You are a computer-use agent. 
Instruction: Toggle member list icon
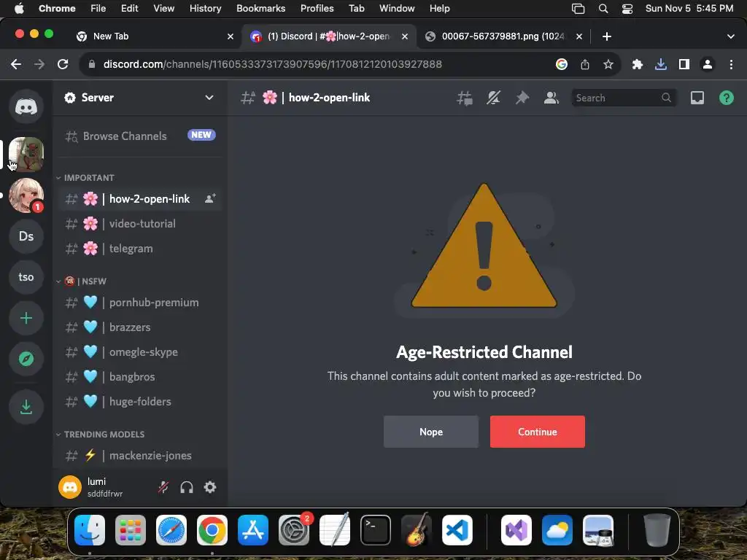click(x=551, y=98)
